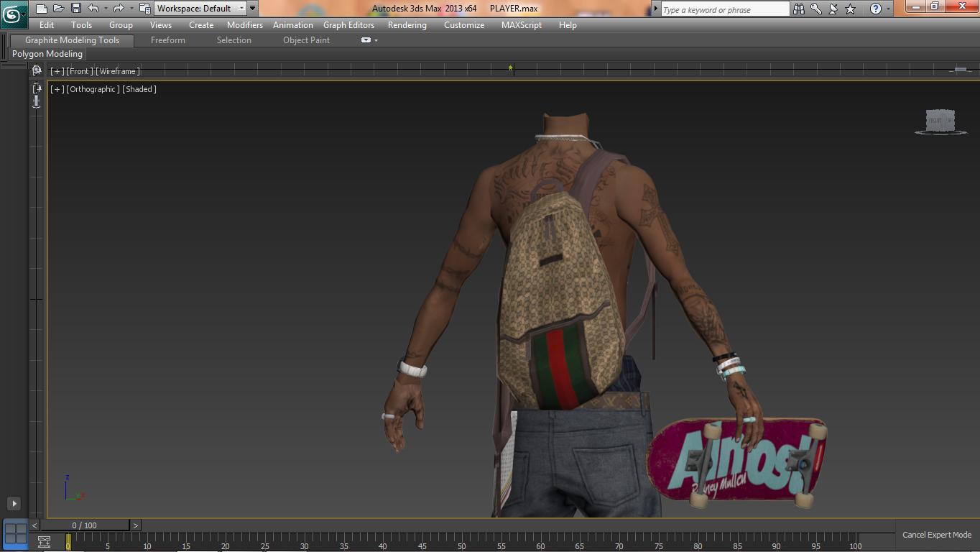Viewport: 980px width, 552px height.
Task: Open the Views menu
Action: (x=161, y=25)
